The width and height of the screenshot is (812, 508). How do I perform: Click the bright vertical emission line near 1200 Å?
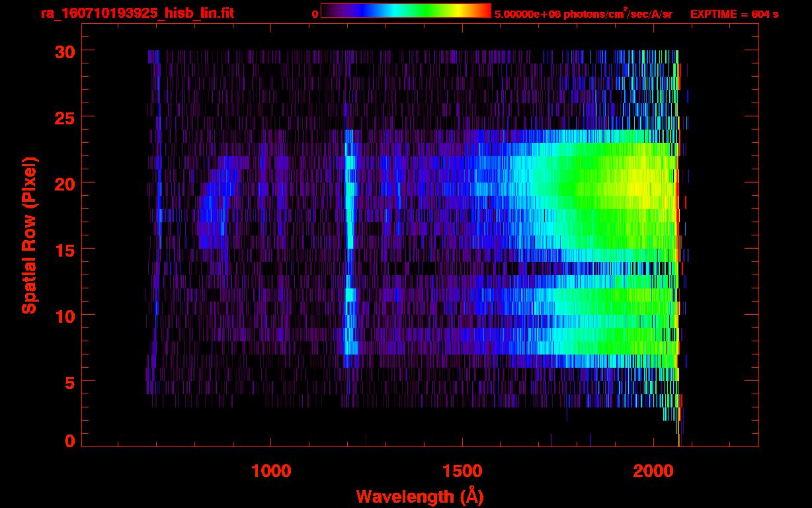click(349, 198)
